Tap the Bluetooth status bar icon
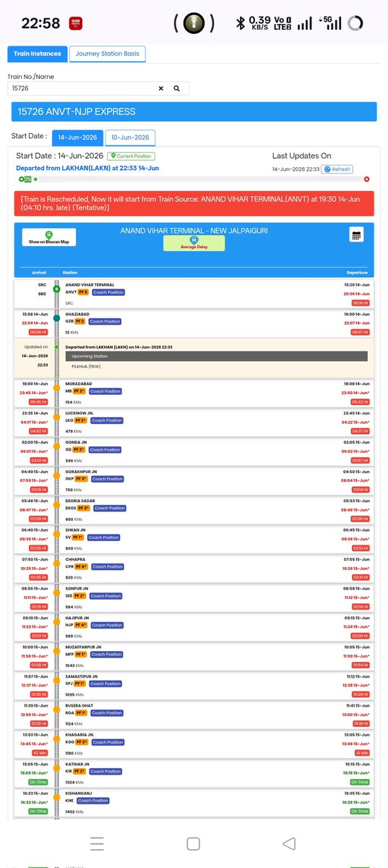Screen dimensions: 388x868 coord(241,23)
